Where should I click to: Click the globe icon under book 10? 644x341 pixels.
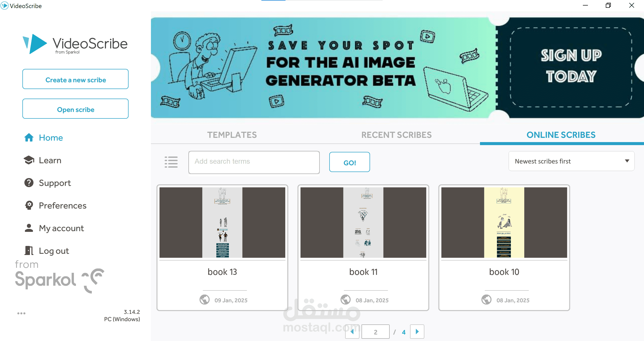click(486, 300)
